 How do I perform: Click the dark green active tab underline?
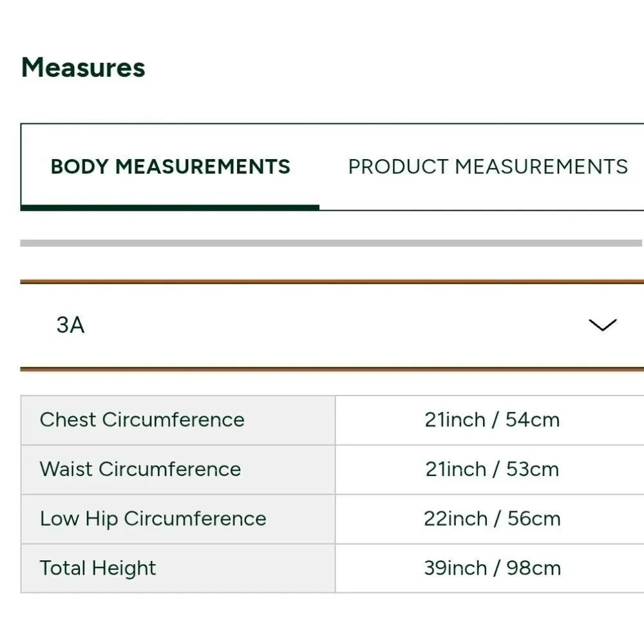(170, 208)
